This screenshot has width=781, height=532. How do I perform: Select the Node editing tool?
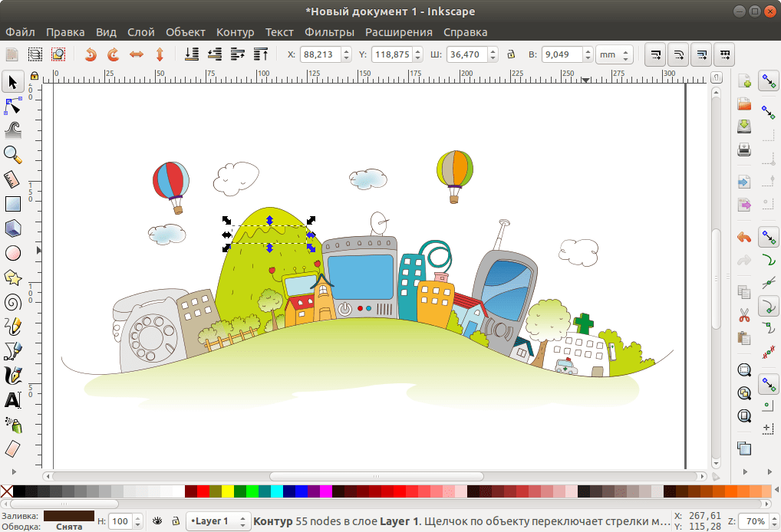pos(13,106)
